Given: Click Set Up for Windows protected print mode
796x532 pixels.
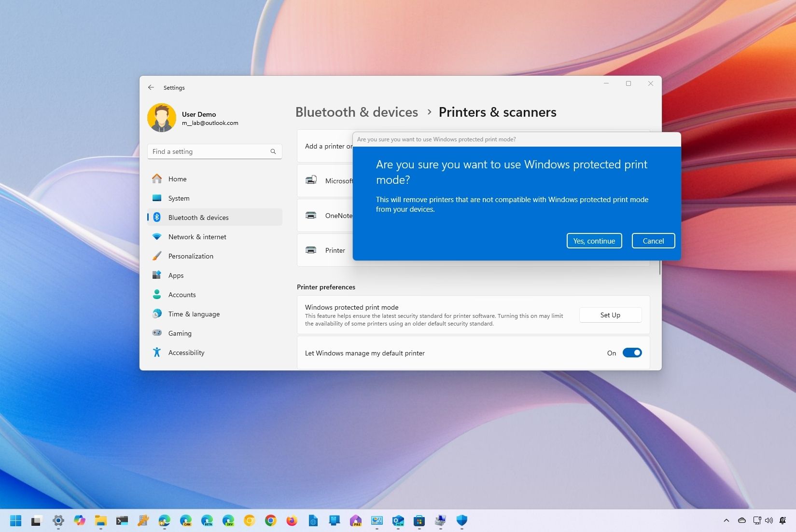Looking at the screenshot, I should (610, 314).
